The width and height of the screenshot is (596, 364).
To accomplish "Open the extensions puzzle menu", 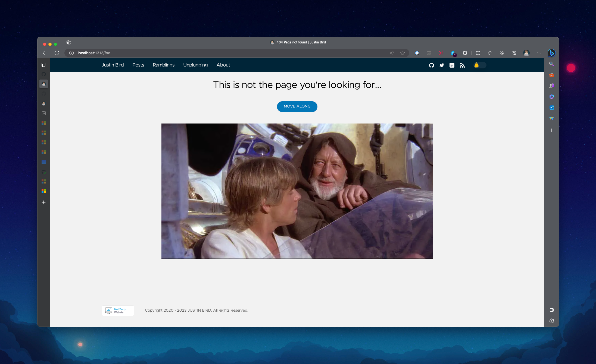I will [x=465, y=53].
